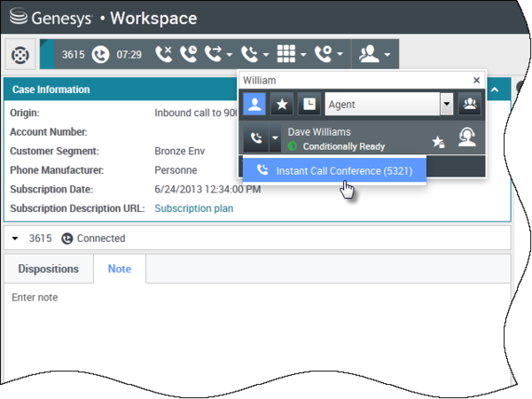Screen dimensions: 532x399
Task: Select Instant Call Conference (5321)
Action: tap(333, 170)
